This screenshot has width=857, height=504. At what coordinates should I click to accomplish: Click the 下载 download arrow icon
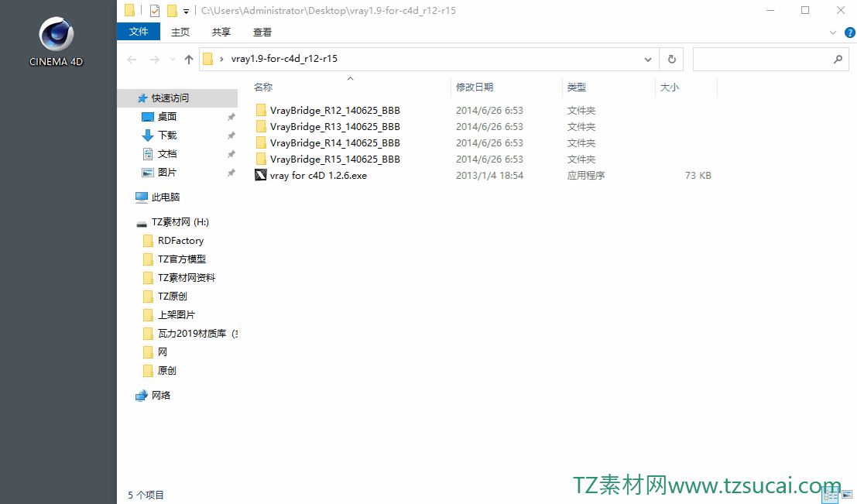point(148,135)
